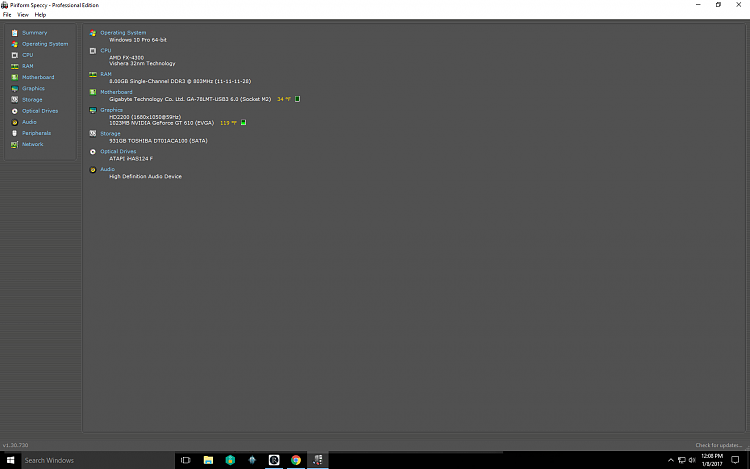750x469 pixels.
Task: Open the Help menu
Action: (40, 15)
